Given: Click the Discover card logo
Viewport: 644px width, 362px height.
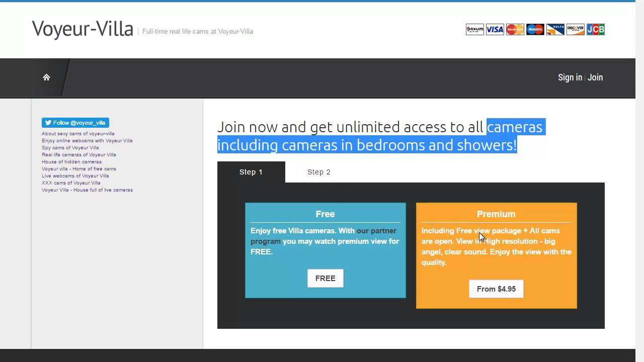Looking at the screenshot, I should 575,30.
